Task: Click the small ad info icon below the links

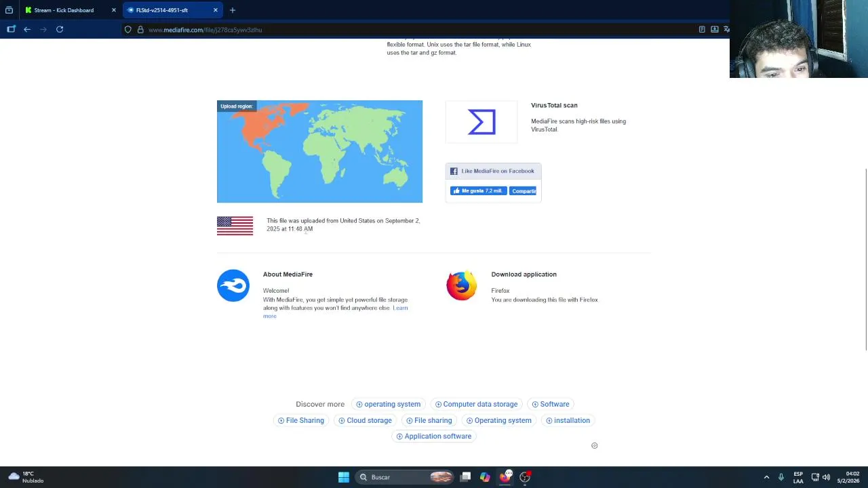Action: click(x=594, y=445)
